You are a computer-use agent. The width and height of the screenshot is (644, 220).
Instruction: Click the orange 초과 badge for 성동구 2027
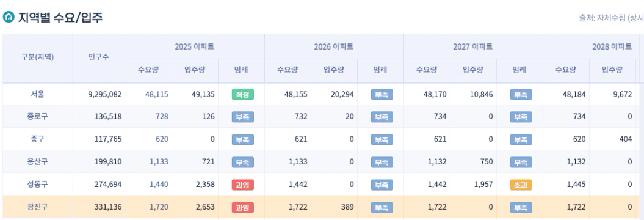[x=521, y=185]
